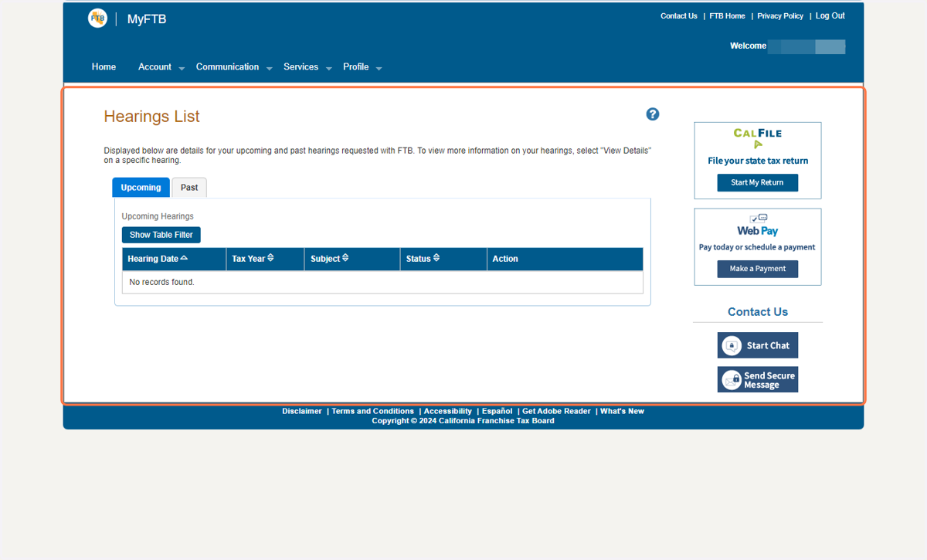Click the envelope icon in Send Secure Message
Viewport: 927px width, 560px height.
point(732,380)
